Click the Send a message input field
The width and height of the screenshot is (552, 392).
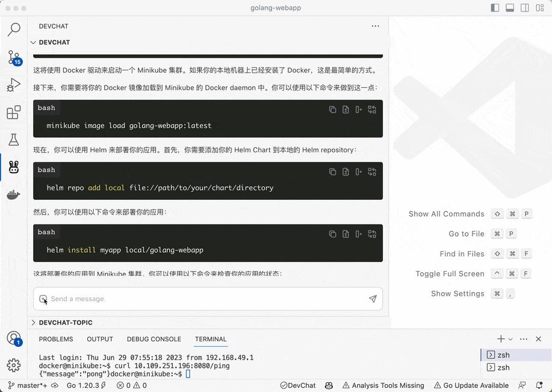(x=181, y=299)
